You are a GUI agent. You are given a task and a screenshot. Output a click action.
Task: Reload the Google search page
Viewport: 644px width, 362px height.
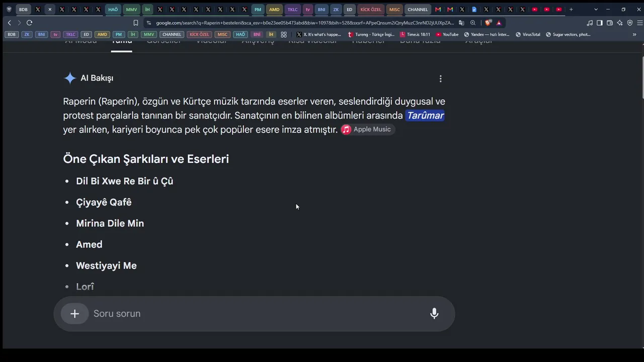(x=29, y=23)
